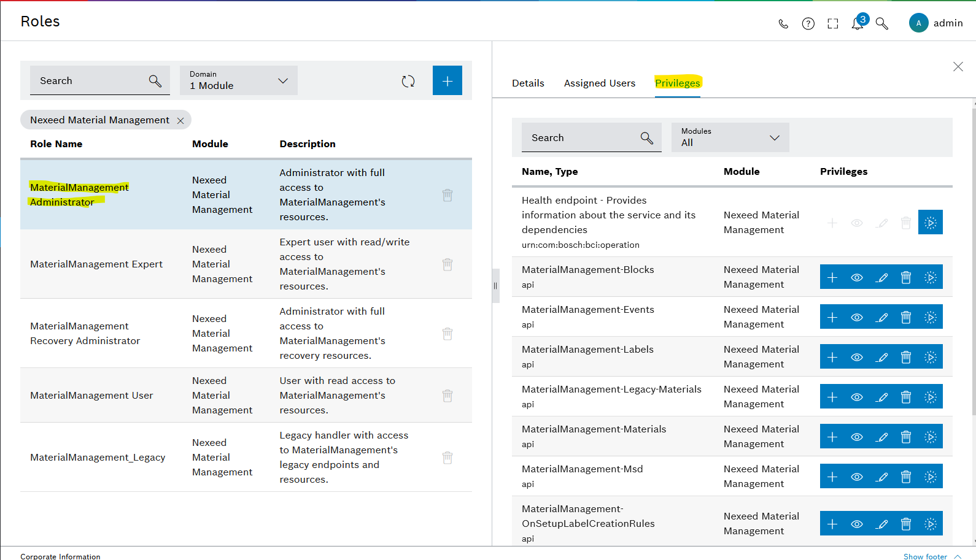The height and width of the screenshot is (560, 976).
Task: Toggle create privilege for MaterialManagement-Events
Action: click(x=832, y=317)
